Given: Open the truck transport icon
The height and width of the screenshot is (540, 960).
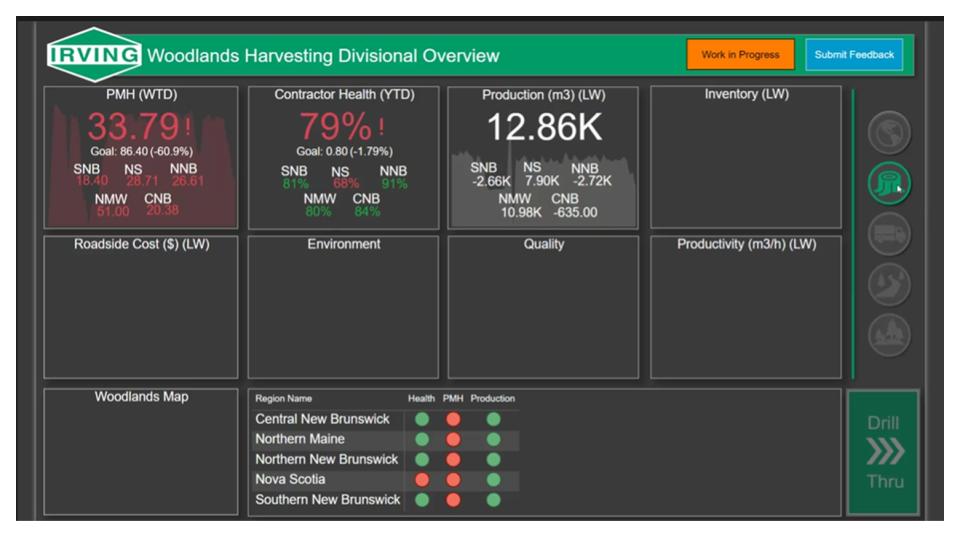Looking at the screenshot, I should pyautogui.click(x=889, y=234).
